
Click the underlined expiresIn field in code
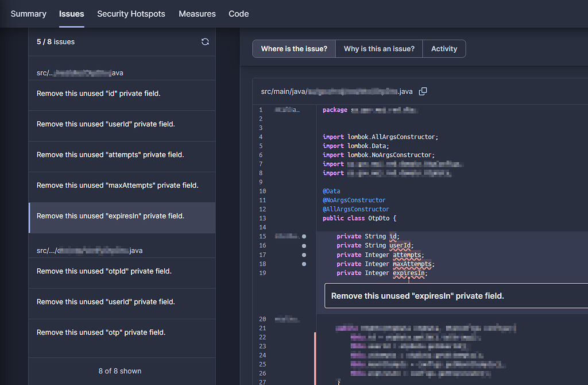pos(409,273)
